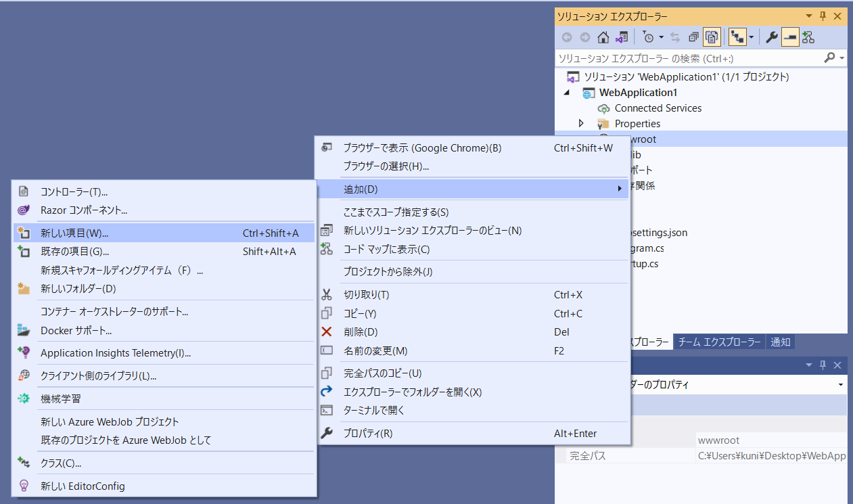Choose Docker サポート... item
Image resolution: width=853 pixels, height=504 pixels.
(164, 331)
